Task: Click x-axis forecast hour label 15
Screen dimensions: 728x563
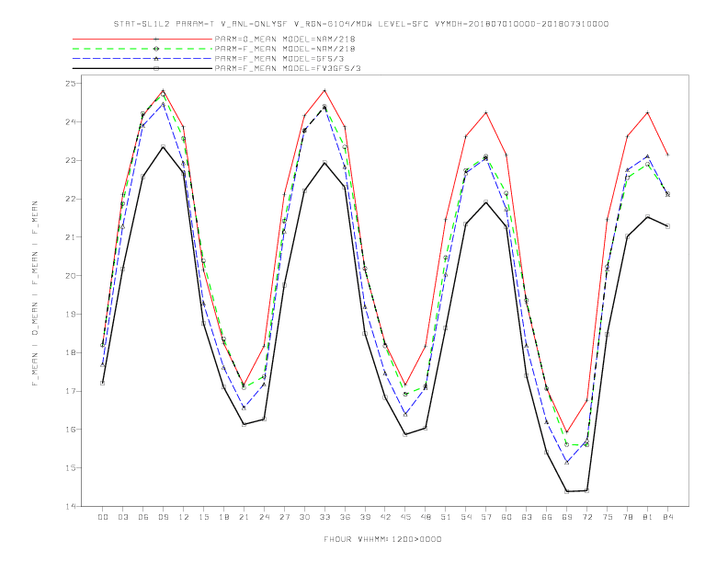Action: click(x=203, y=517)
